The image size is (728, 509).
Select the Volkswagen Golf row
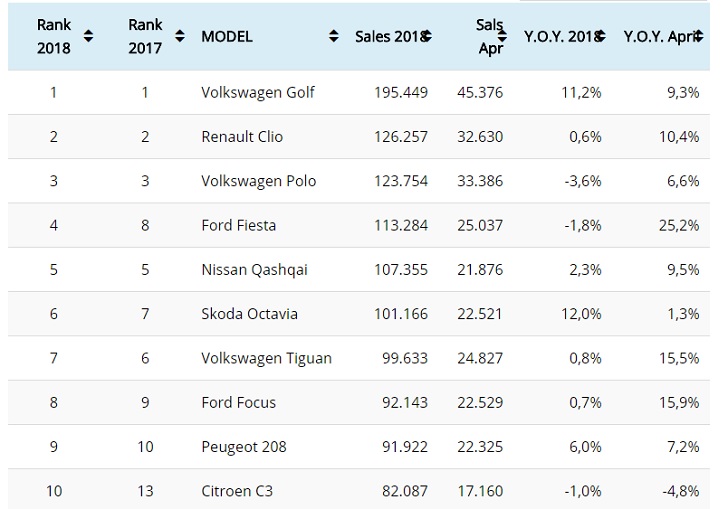pyautogui.click(x=258, y=92)
